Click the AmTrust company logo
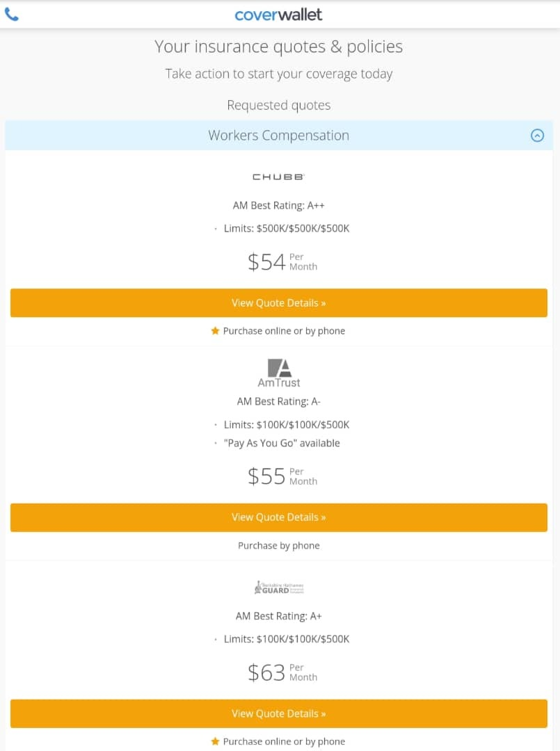Screen dimensions: 560x751 pos(279,373)
